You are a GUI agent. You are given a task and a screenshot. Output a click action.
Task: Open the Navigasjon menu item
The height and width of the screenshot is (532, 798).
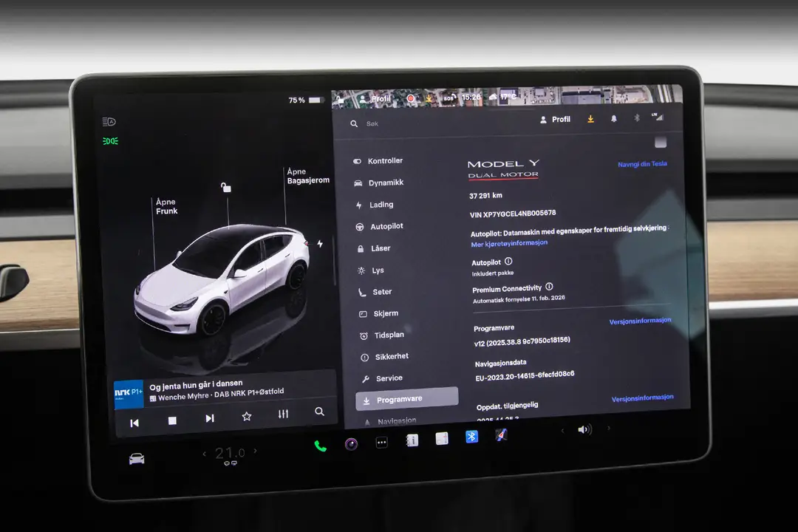(x=390, y=421)
